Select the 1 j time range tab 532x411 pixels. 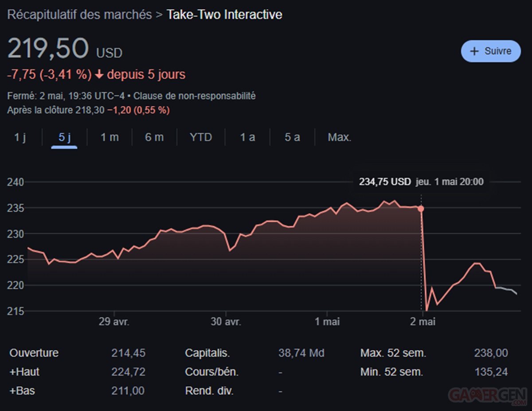pos(20,137)
